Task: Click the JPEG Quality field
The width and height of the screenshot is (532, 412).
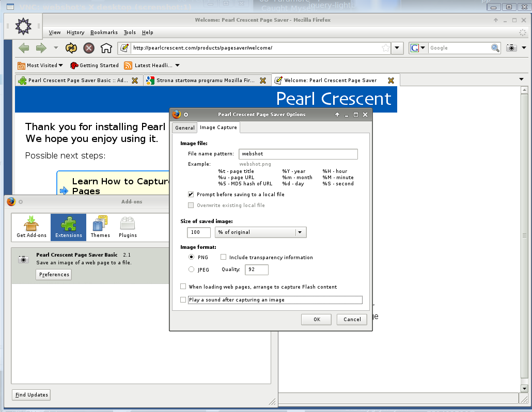Action: click(x=257, y=270)
